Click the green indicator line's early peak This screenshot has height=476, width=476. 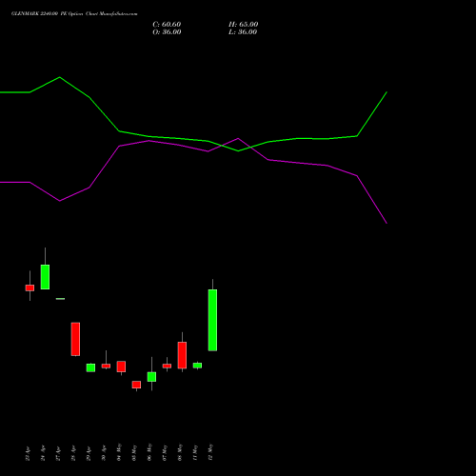(60, 77)
